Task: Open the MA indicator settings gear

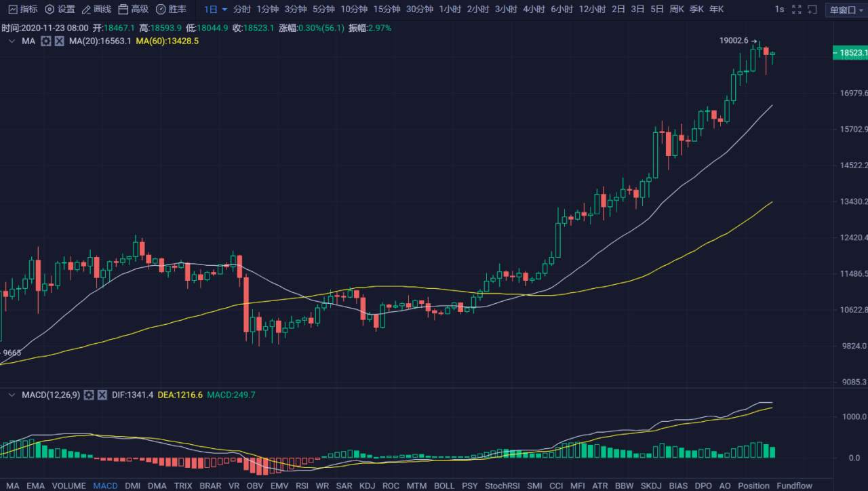Action: 46,41
